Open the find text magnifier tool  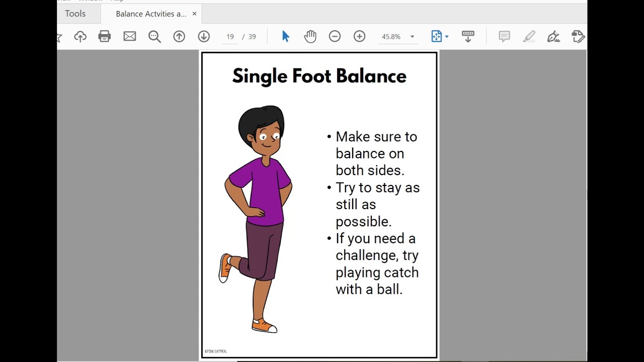(x=154, y=37)
